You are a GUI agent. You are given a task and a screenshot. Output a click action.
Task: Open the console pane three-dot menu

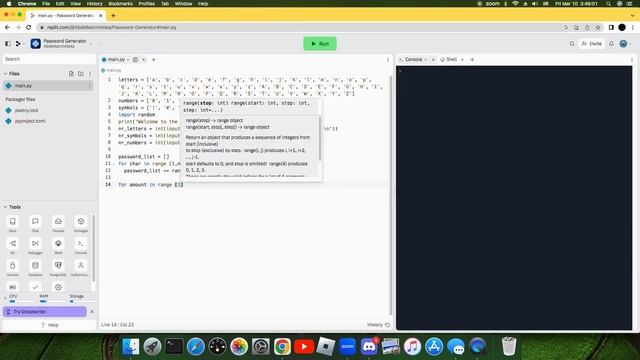pos(632,60)
